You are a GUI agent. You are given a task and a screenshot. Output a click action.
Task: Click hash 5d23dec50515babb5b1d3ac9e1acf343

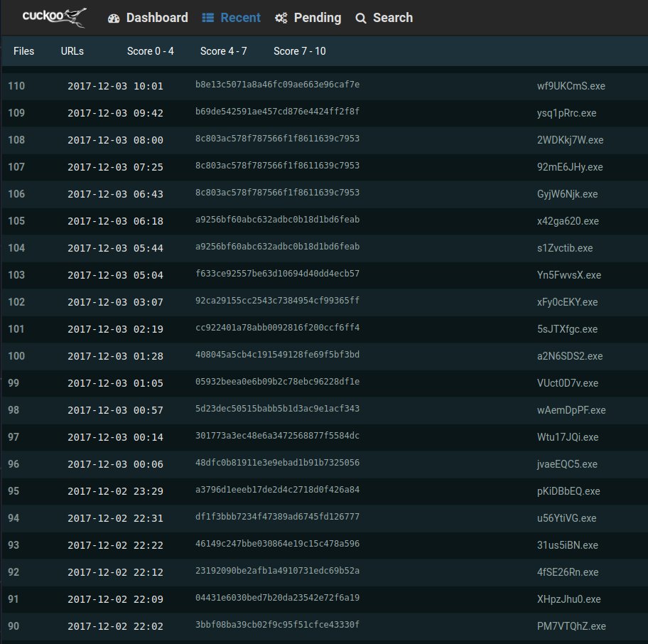coord(277,409)
